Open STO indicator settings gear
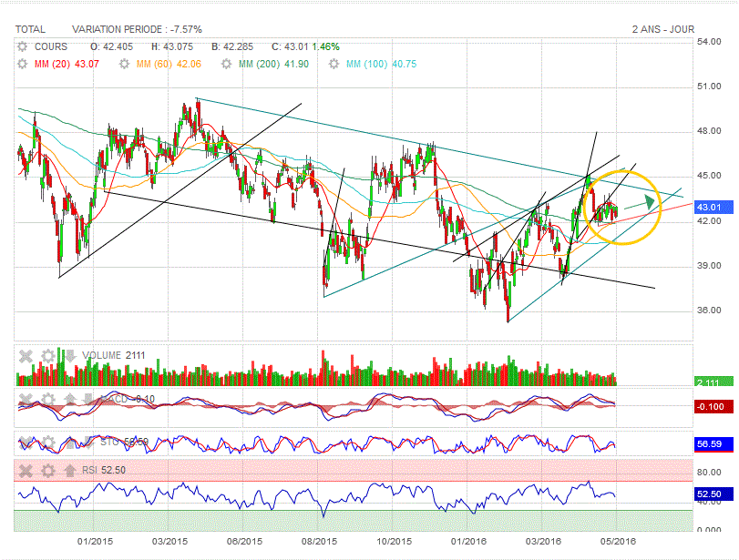The image size is (739, 560). click(47, 443)
